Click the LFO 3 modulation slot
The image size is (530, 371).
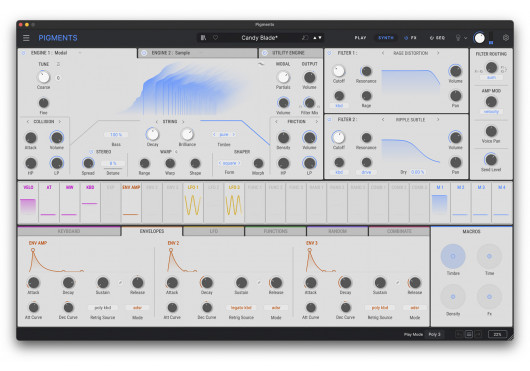click(234, 202)
